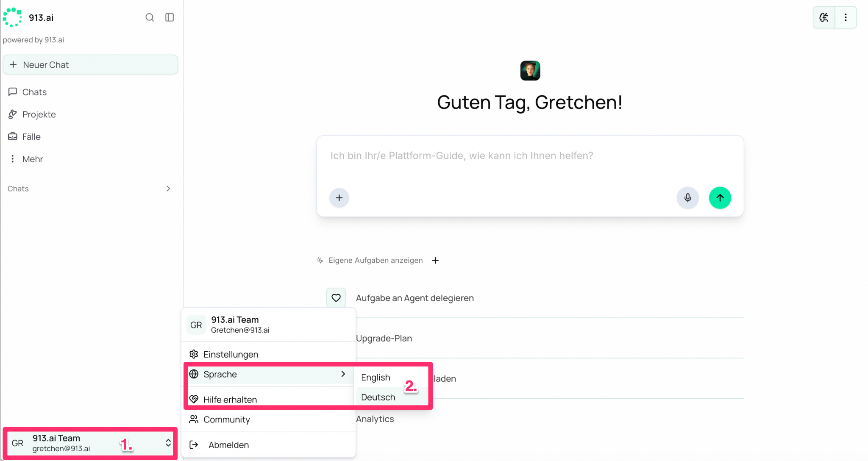The height and width of the screenshot is (461, 868).
Task: Activate the microphone for voice input
Action: pos(687,198)
